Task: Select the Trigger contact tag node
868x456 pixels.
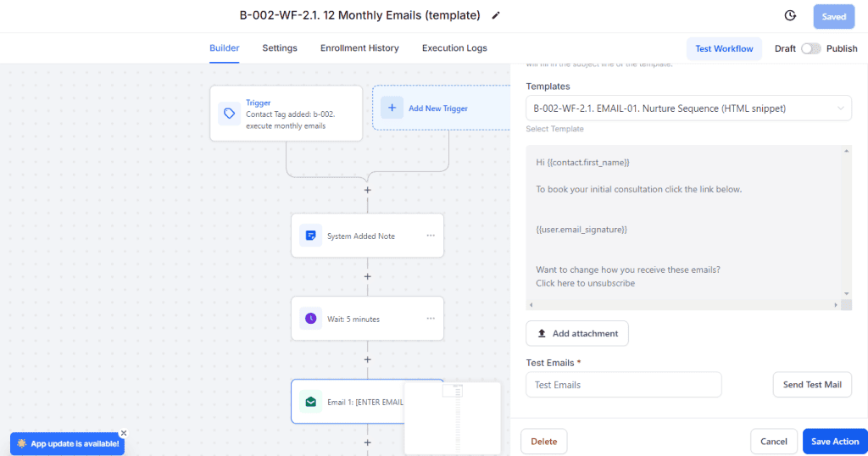Action: click(287, 114)
